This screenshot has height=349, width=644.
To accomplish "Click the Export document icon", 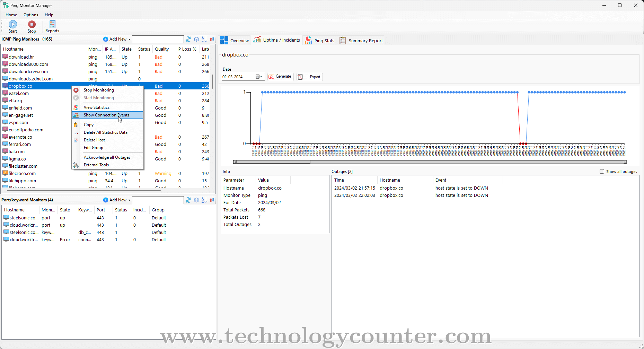I will 300,77.
